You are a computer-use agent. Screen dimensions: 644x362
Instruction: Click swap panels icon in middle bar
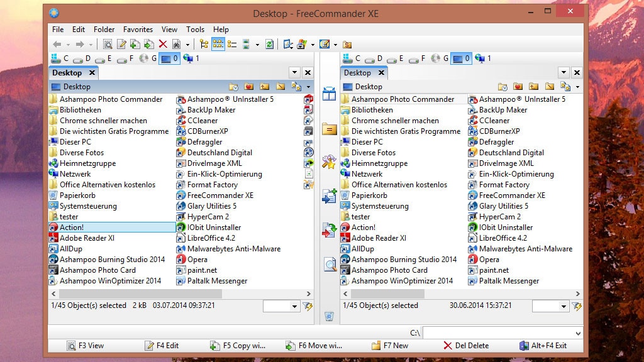(x=329, y=94)
